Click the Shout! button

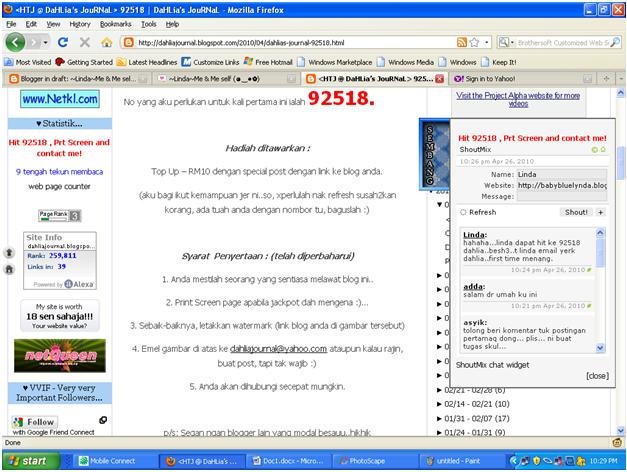point(576,212)
